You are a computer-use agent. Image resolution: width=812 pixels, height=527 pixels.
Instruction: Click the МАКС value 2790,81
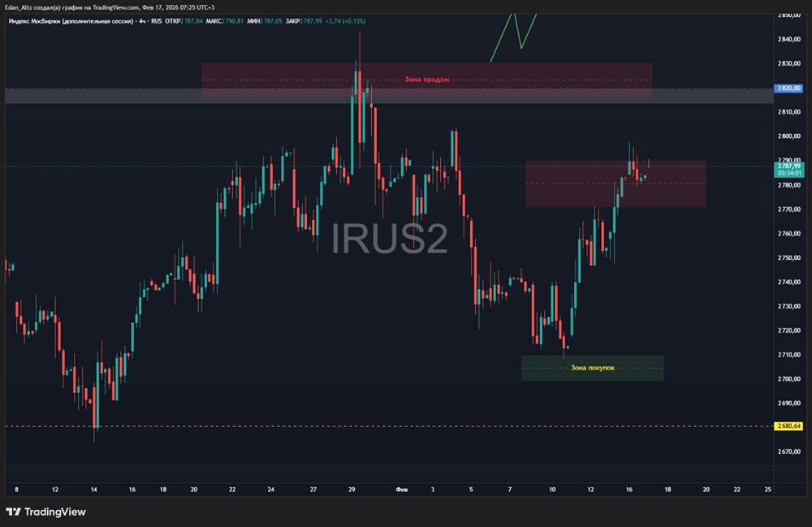click(232, 21)
